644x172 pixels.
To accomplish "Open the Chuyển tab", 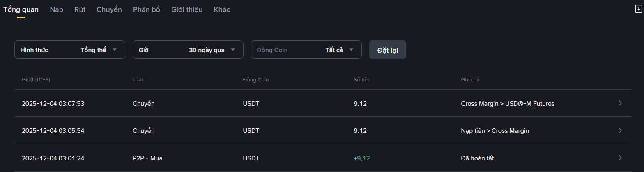I will click(109, 9).
